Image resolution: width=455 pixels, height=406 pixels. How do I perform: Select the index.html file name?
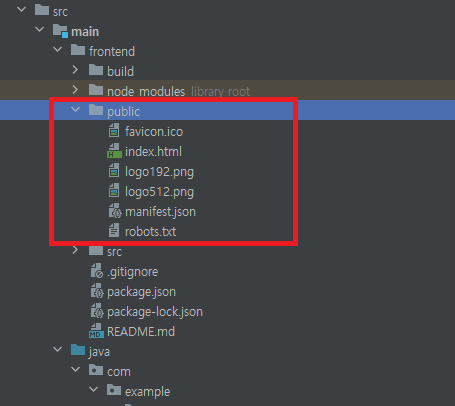(x=153, y=152)
